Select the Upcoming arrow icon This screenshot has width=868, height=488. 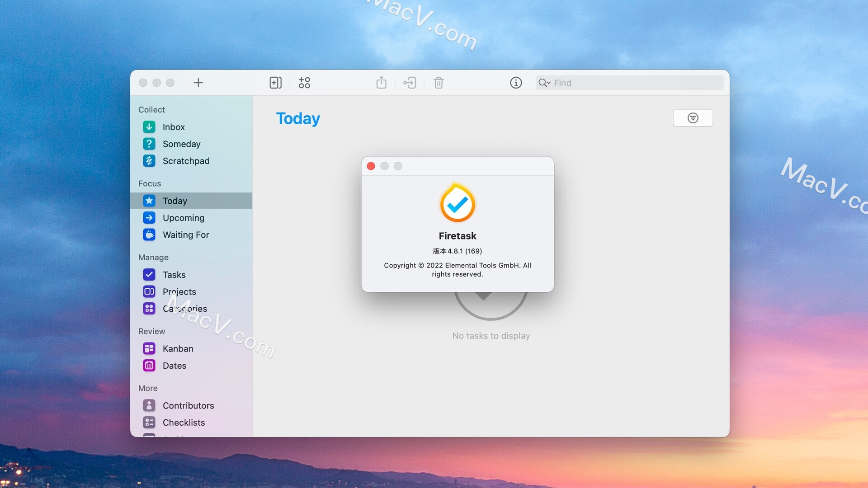[149, 218]
